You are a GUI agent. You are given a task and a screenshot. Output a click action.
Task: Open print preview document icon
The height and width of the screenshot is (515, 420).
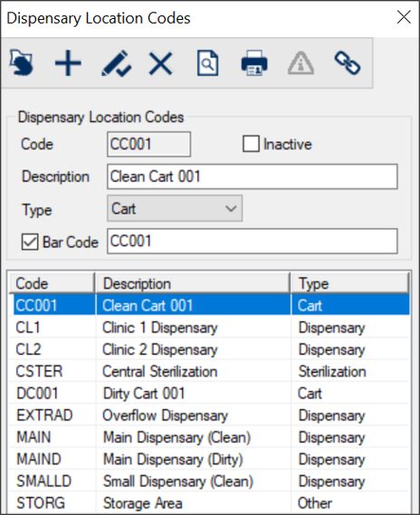click(x=207, y=62)
